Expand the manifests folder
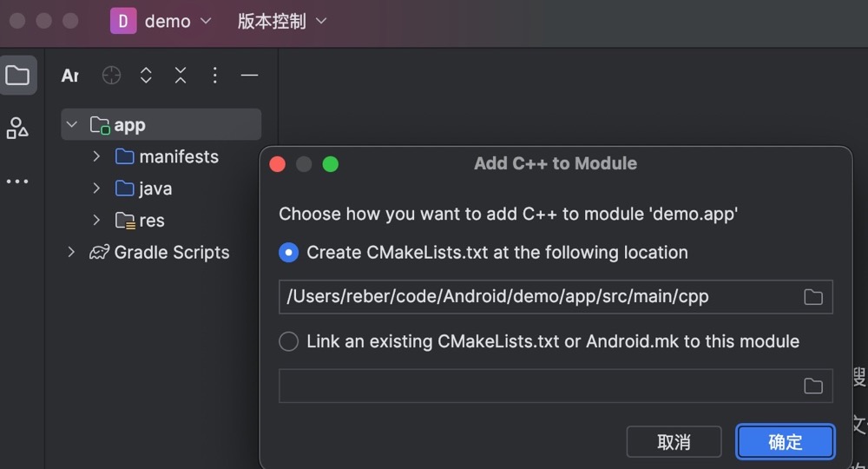The width and height of the screenshot is (868, 469). pyautogui.click(x=96, y=156)
